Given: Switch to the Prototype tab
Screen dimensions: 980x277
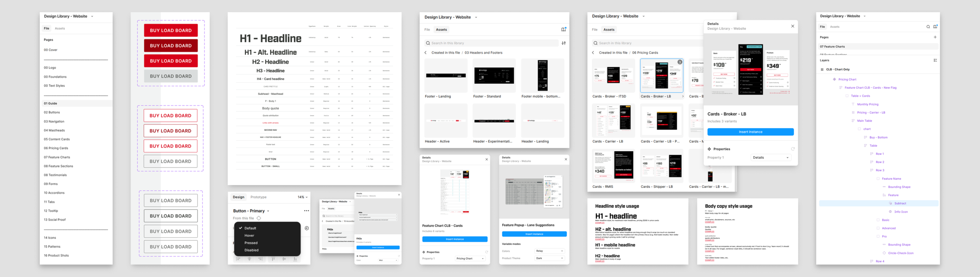Looking at the screenshot, I should click(x=258, y=197).
